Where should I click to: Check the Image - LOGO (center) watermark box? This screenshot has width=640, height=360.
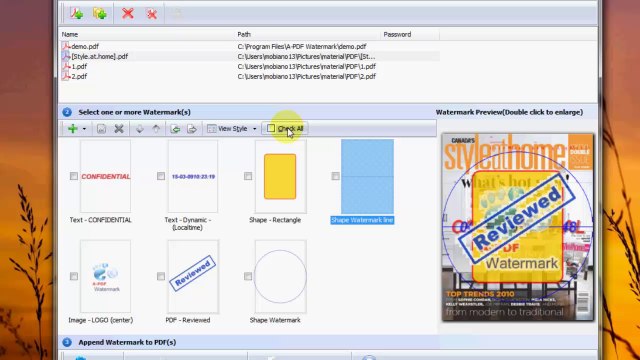73,276
